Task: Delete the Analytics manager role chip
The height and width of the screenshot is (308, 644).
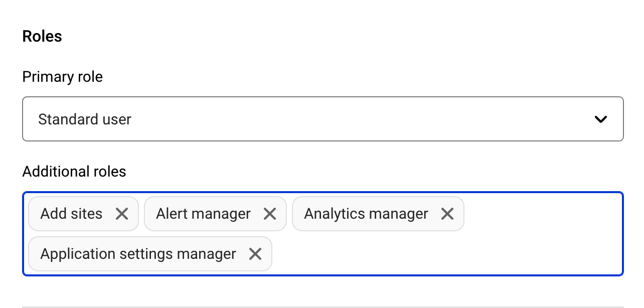Action: [447, 214]
